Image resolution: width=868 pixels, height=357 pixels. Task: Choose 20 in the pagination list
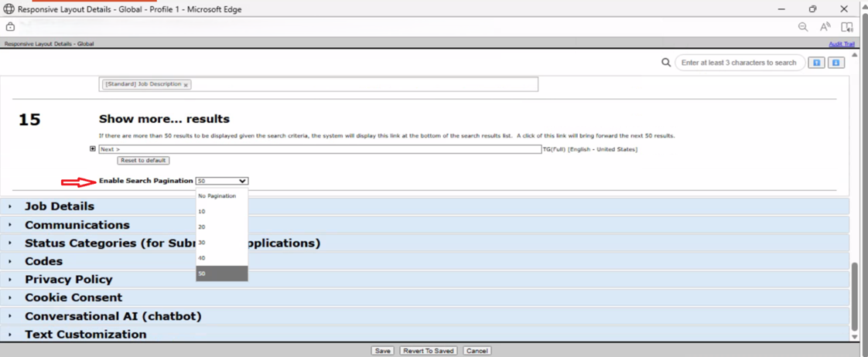pos(202,227)
